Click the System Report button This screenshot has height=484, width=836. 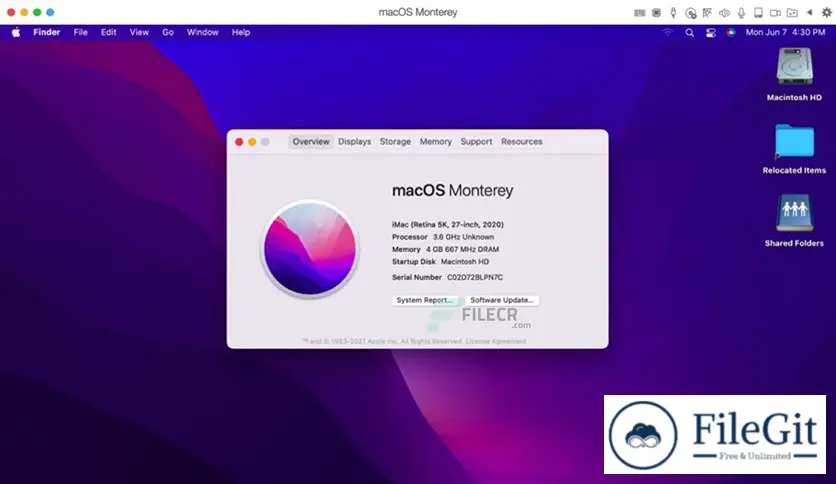(x=425, y=300)
